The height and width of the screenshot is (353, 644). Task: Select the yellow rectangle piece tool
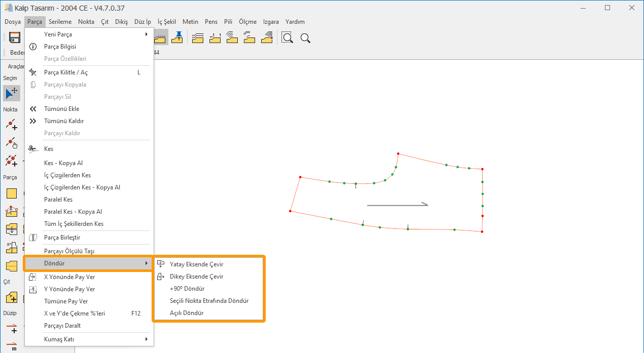[12, 193]
